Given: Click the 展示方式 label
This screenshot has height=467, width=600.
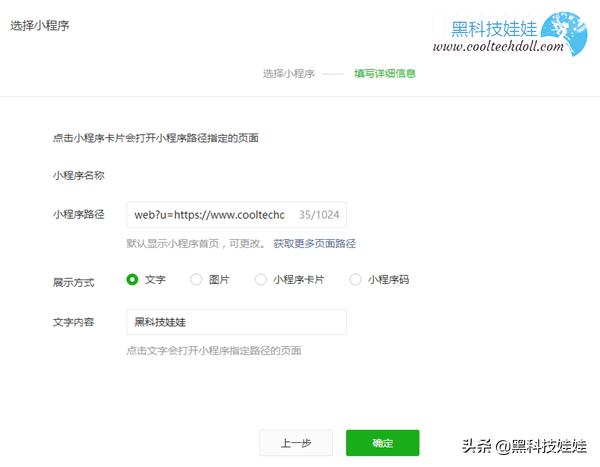Looking at the screenshot, I should [73, 282].
